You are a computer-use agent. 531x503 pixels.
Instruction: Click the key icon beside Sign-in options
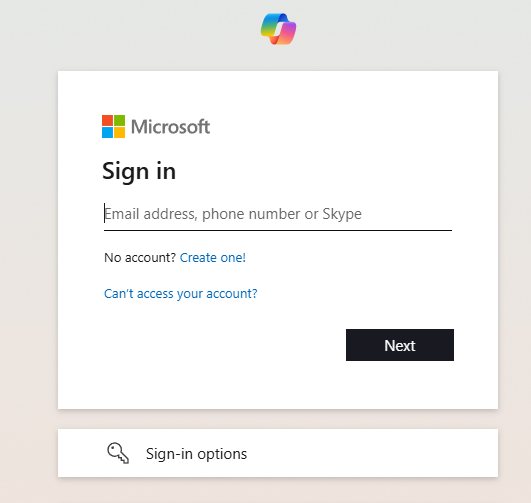[118, 453]
